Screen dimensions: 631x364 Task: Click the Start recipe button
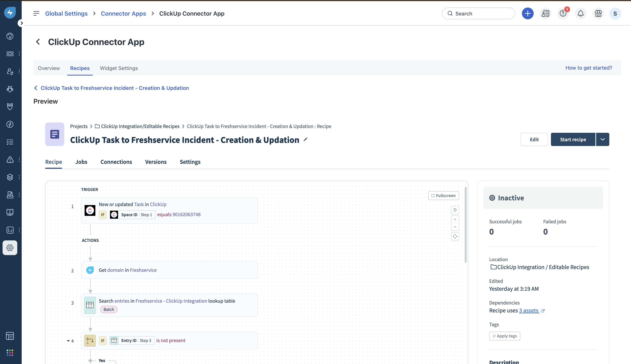[573, 140]
